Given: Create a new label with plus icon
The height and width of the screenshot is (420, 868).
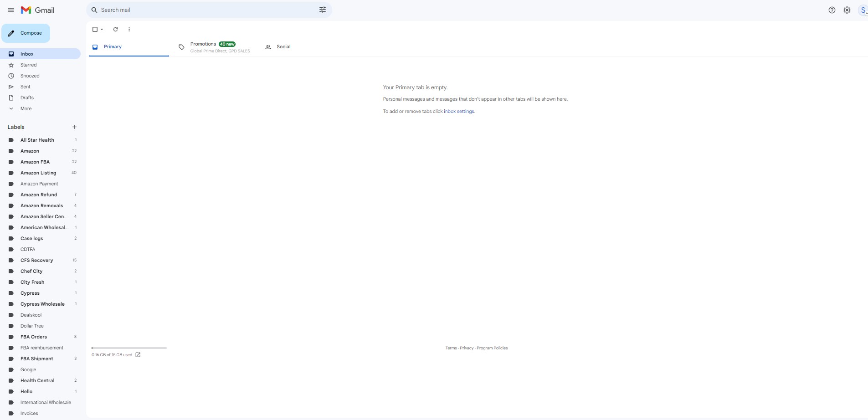Looking at the screenshot, I should 75,127.
